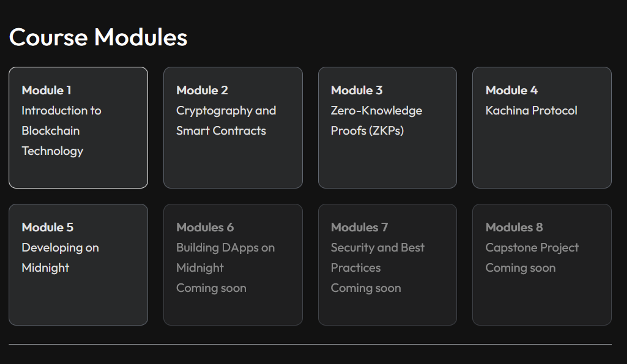
Task: Click Coming soon under Capstone Project
Action: tap(521, 268)
